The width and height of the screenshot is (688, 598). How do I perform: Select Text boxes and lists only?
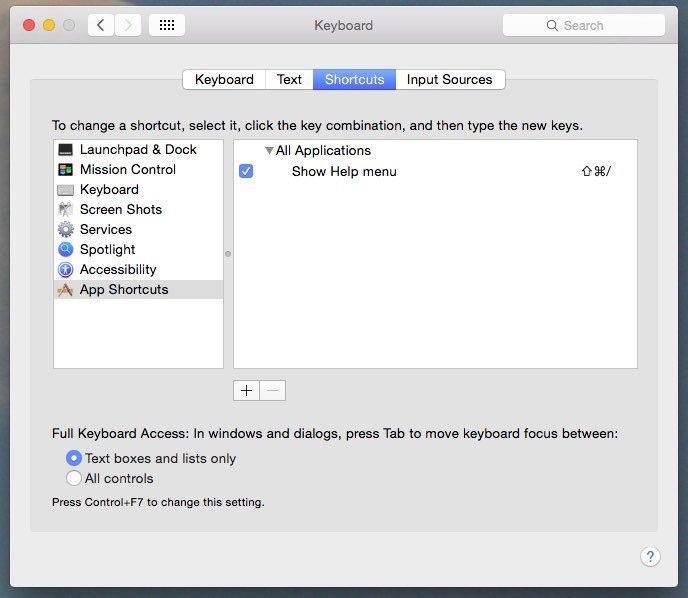tap(74, 458)
